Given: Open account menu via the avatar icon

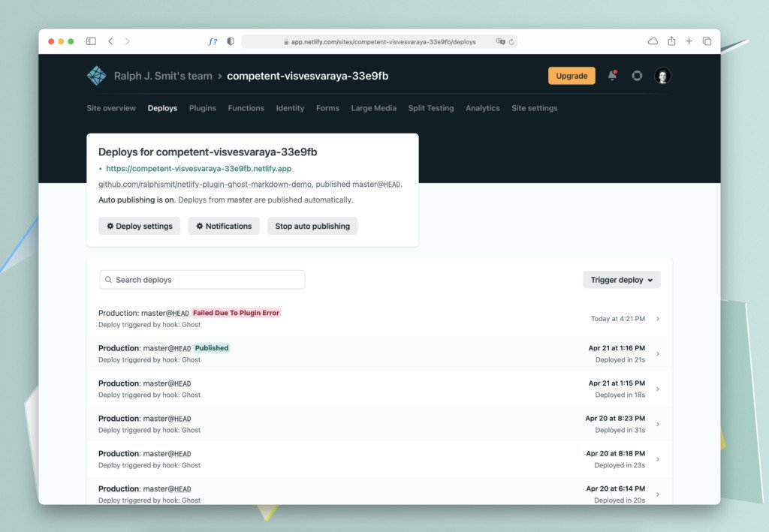Looking at the screenshot, I should tap(662, 75).
